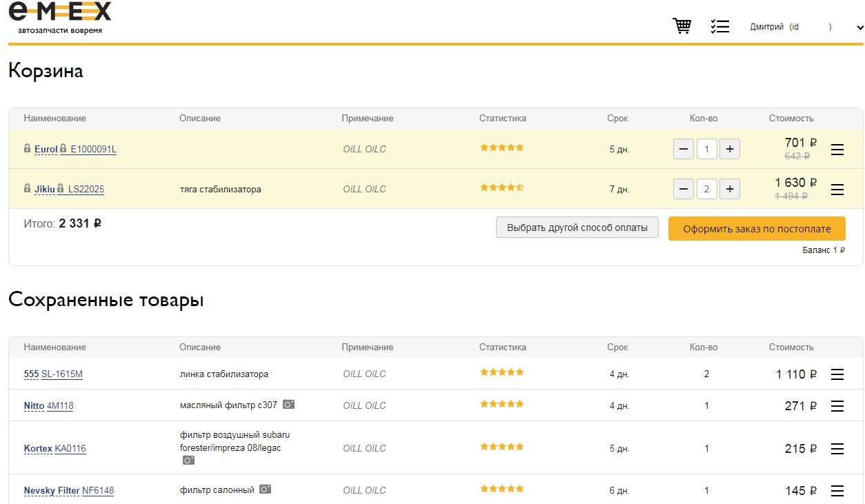Open the Nitto brand link

pyautogui.click(x=34, y=406)
